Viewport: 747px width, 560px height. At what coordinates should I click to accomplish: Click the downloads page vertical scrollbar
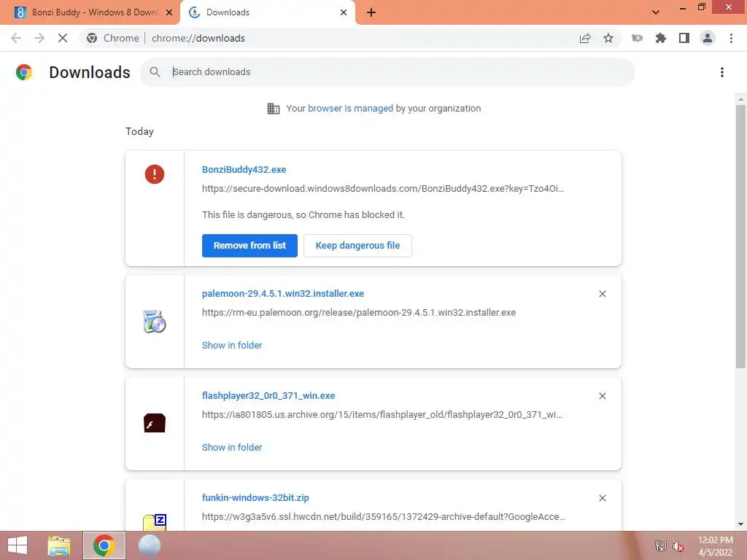click(740, 236)
